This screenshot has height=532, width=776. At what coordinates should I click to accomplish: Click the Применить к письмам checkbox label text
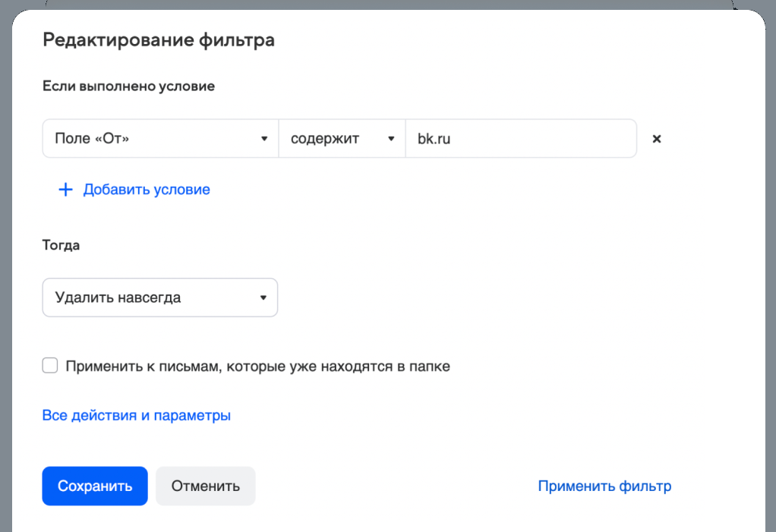(x=257, y=367)
